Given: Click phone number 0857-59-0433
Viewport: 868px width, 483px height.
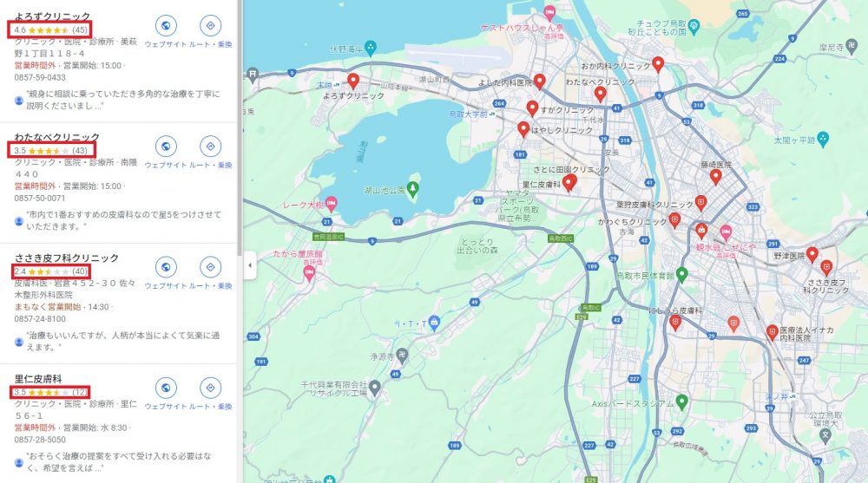Looking at the screenshot, I should [x=40, y=77].
